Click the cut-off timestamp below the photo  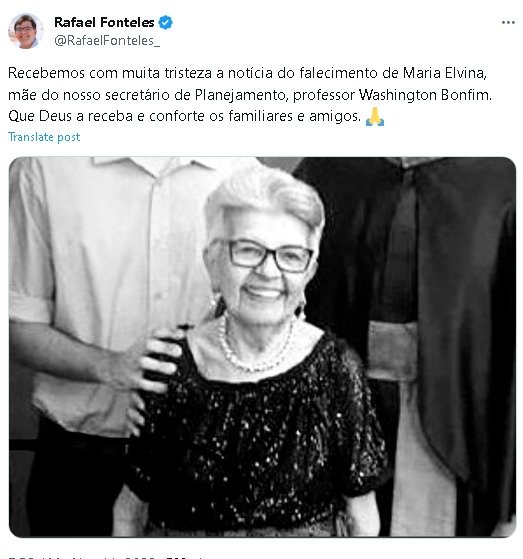[x=105, y=557]
